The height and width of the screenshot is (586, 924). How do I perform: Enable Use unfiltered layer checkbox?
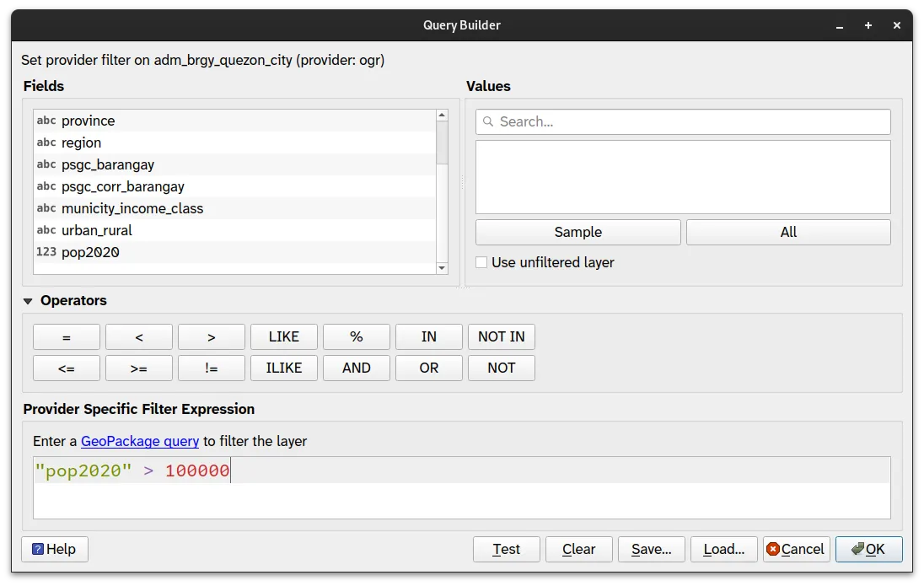coord(481,262)
